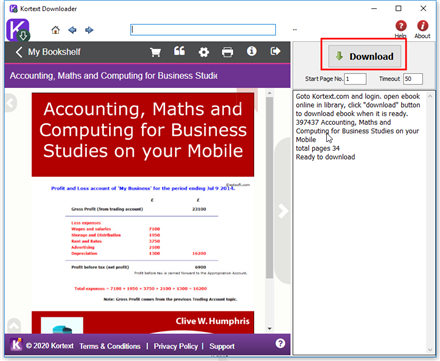440x361 pixels.
Task: Click author name Clive W. Humphris
Action: [212, 321]
